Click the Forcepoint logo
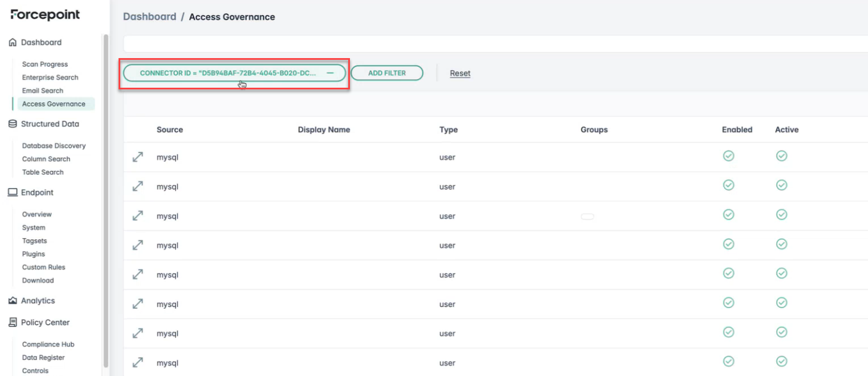The image size is (868, 376). [x=45, y=15]
